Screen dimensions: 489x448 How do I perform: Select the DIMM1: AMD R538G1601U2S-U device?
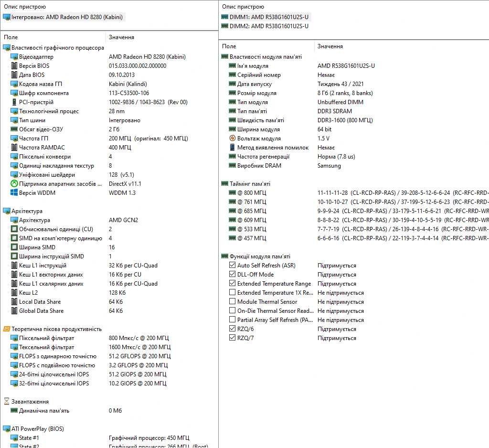tap(265, 17)
